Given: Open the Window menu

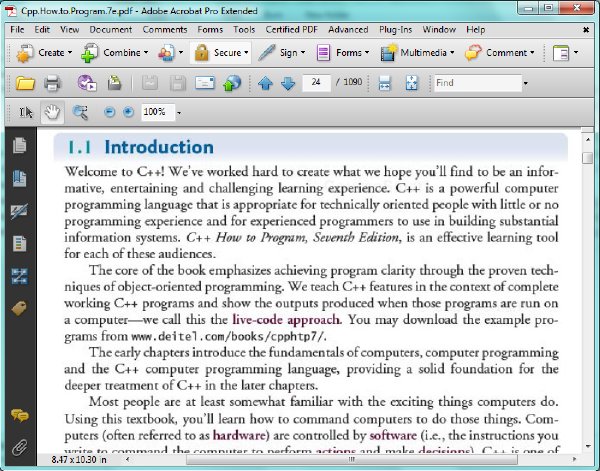Looking at the screenshot, I should tap(439, 30).
